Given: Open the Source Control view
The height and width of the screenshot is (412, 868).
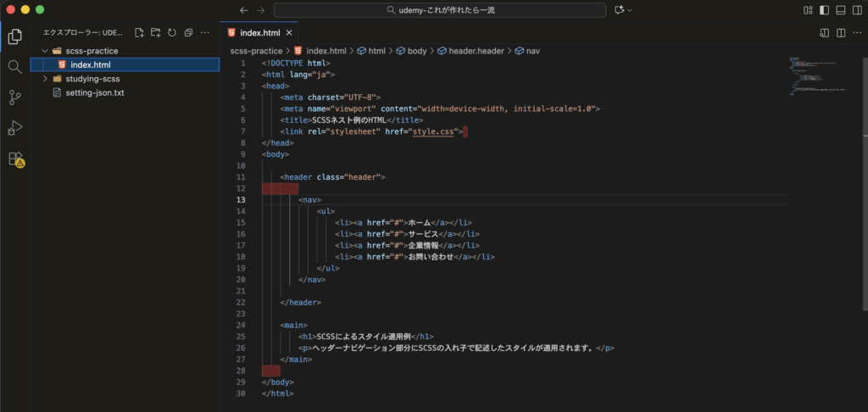Looking at the screenshot, I should (14, 97).
